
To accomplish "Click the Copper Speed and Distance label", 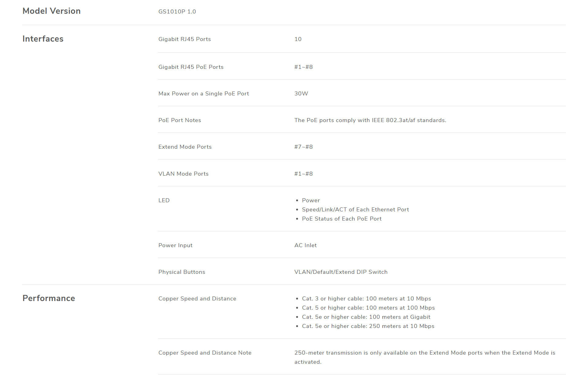I will click(x=197, y=299).
